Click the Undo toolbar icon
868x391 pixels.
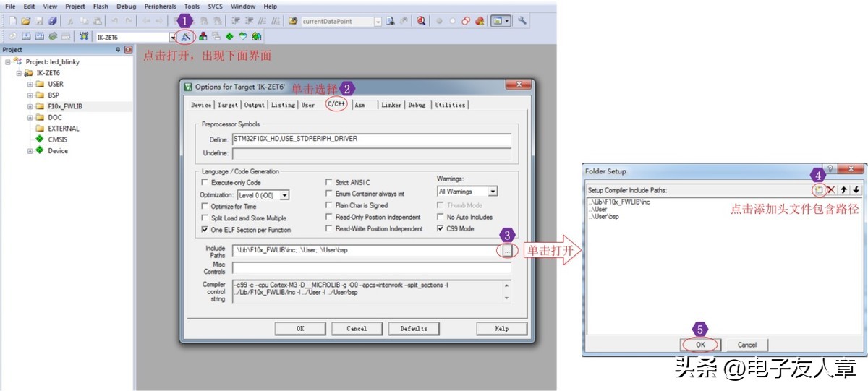(115, 21)
